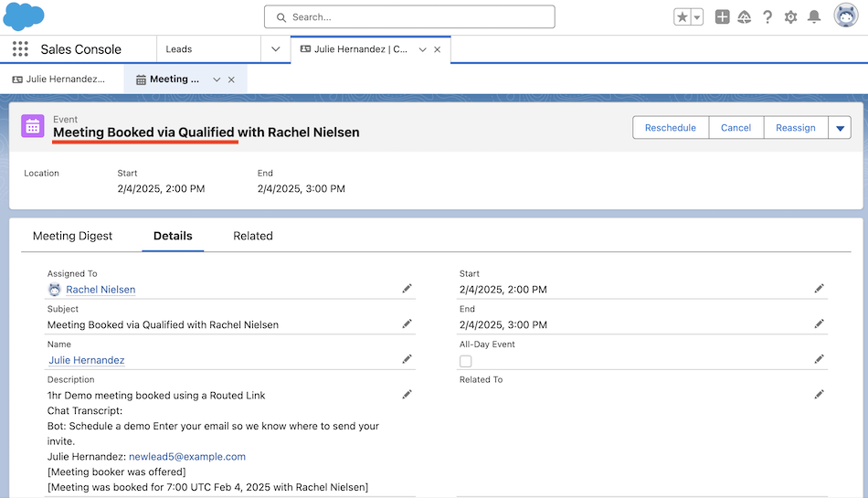Screen dimensions: 868x498
Task: Click the purple Event calendar icon
Action: click(33, 126)
